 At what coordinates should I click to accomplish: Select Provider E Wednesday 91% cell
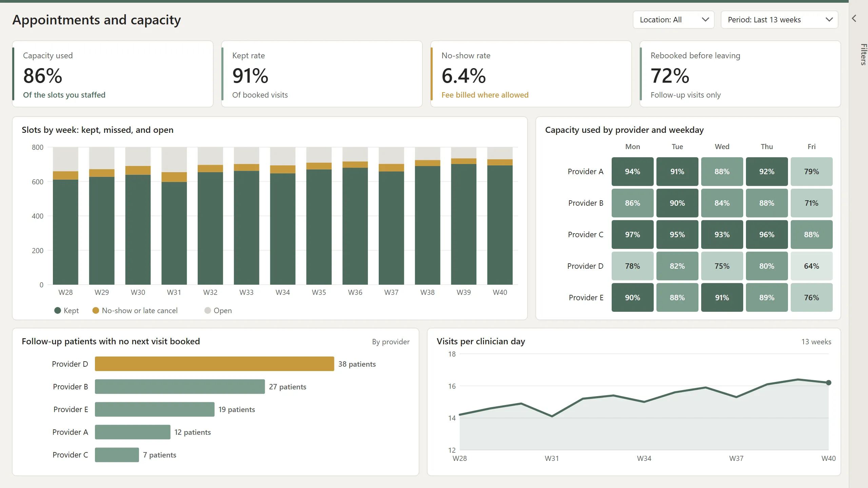pyautogui.click(x=722, y=298)
